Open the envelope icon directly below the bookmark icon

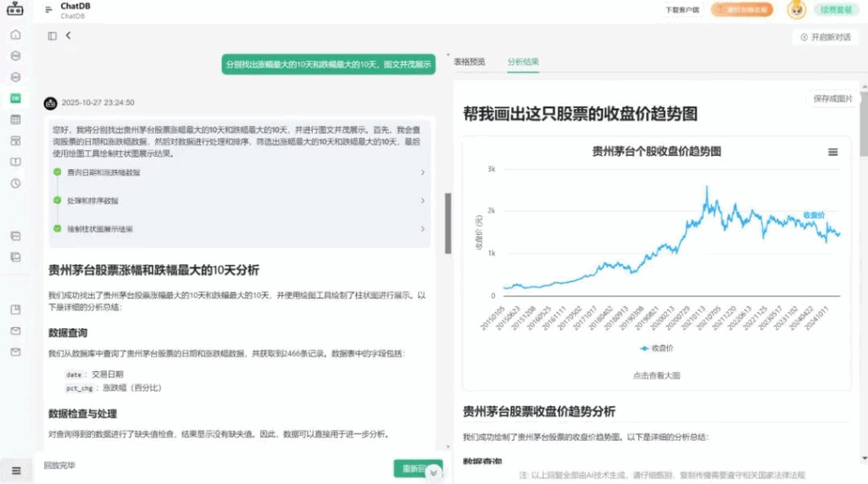15,331
